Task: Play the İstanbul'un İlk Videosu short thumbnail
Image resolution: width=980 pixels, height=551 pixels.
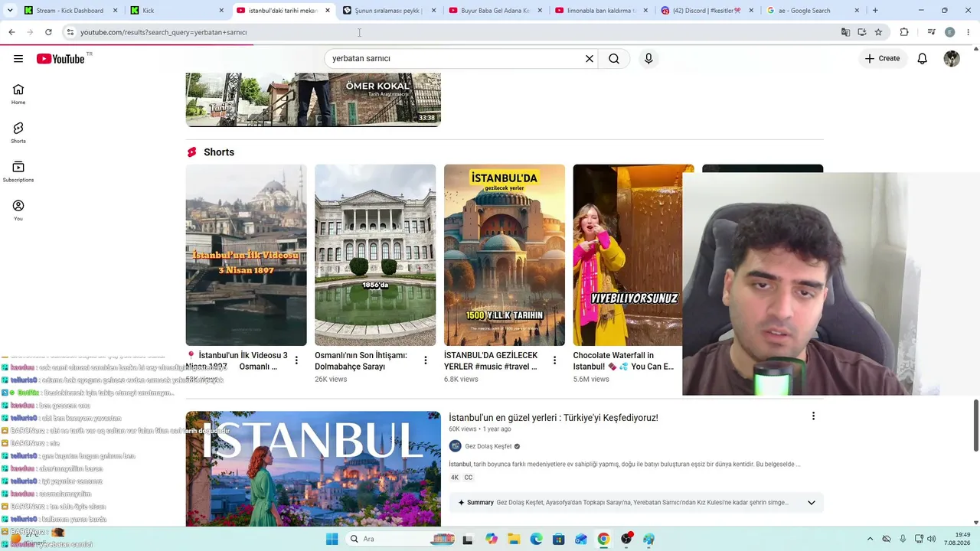Action: (246, 255)
